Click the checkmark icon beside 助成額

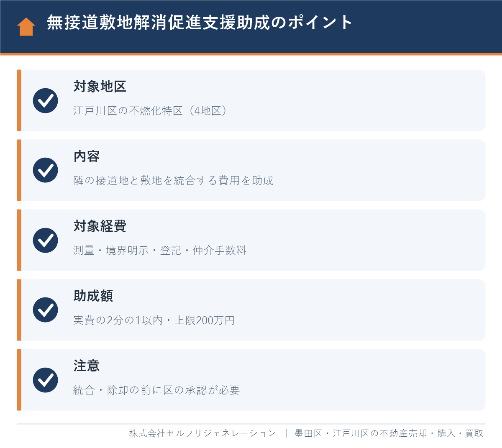point(46,310)
